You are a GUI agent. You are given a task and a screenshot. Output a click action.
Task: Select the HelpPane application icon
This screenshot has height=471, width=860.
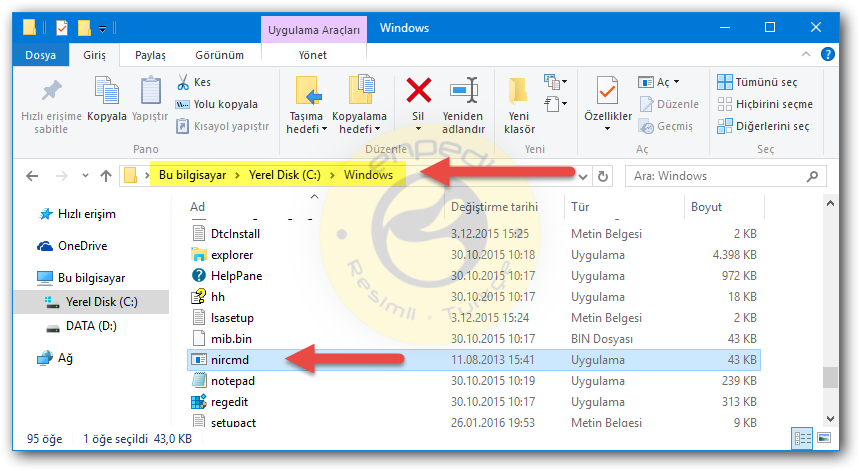click(198, 276)
